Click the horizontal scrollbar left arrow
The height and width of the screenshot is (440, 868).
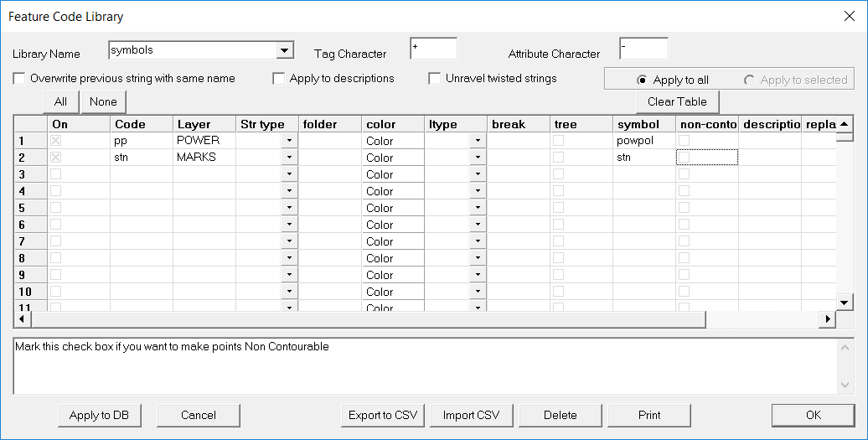point(21,319)
